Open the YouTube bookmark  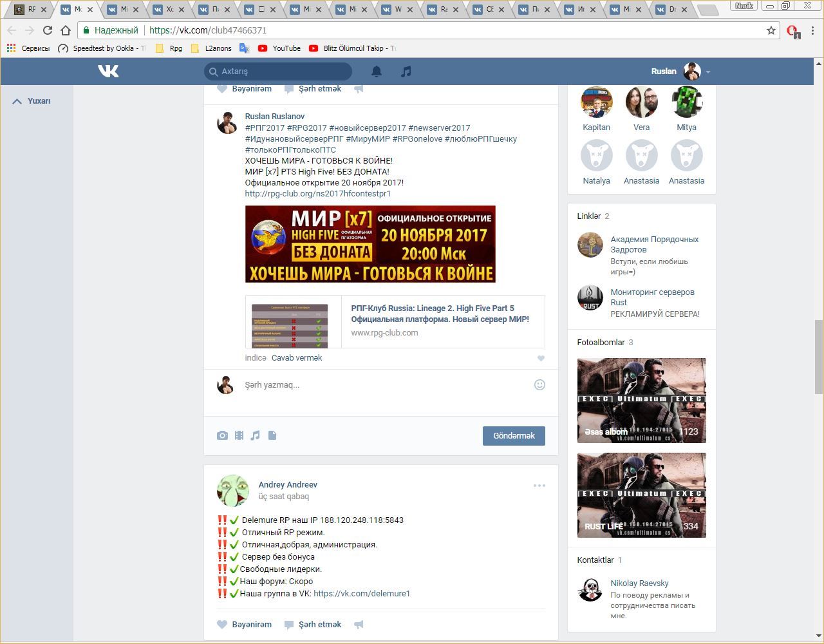[x=279, y=48]
